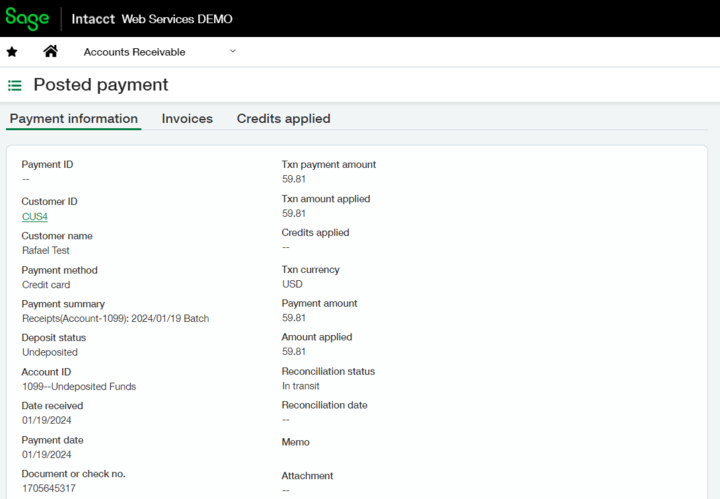This screenshot has width=720, height=499.
Task: Switch to the Payment information tab
Action: coord(74,119)
